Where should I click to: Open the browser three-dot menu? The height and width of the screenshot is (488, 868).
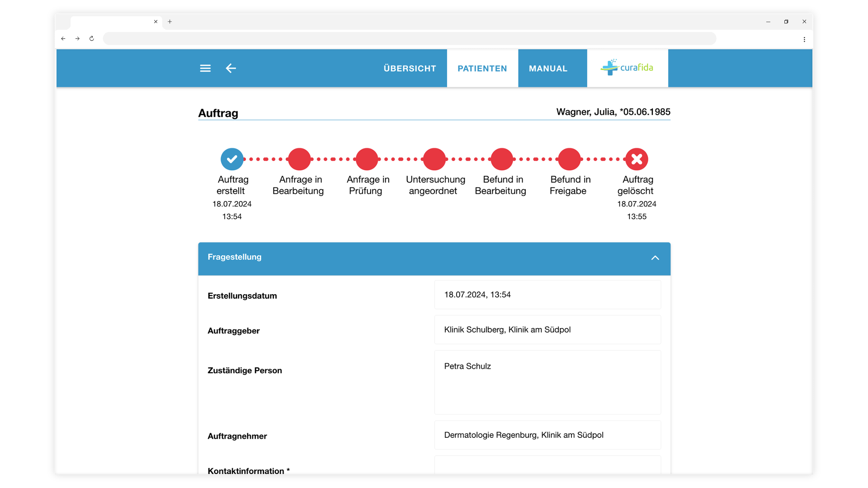pos(804,39)
